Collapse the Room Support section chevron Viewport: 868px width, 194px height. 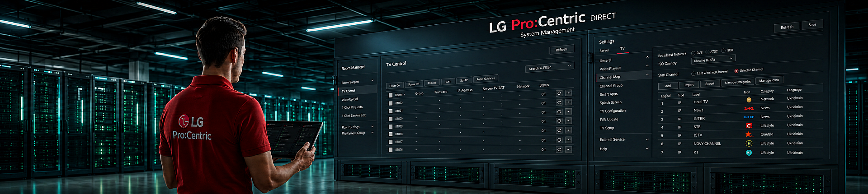click(x=373, y=81)
